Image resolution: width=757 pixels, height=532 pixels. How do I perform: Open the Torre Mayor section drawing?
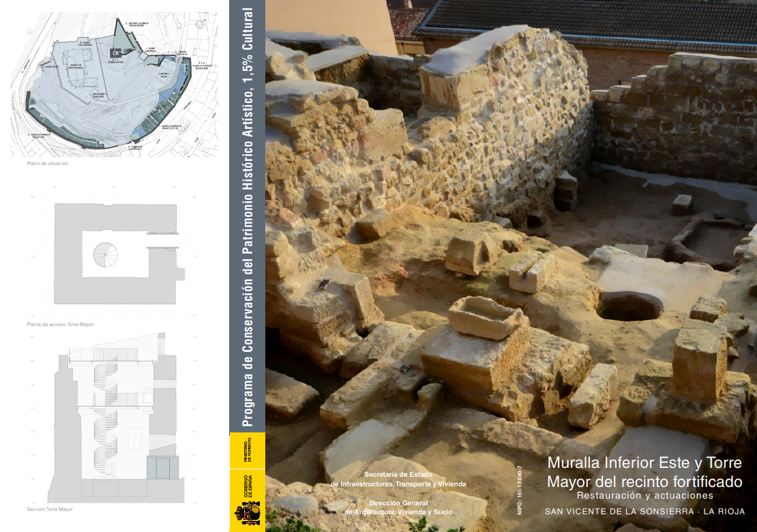coord(116,418)
